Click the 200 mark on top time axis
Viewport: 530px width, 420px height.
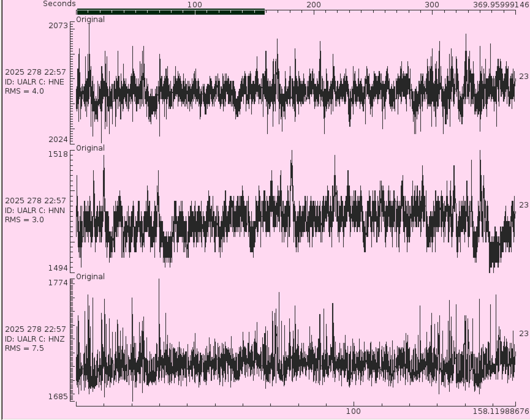click(313, 5)
